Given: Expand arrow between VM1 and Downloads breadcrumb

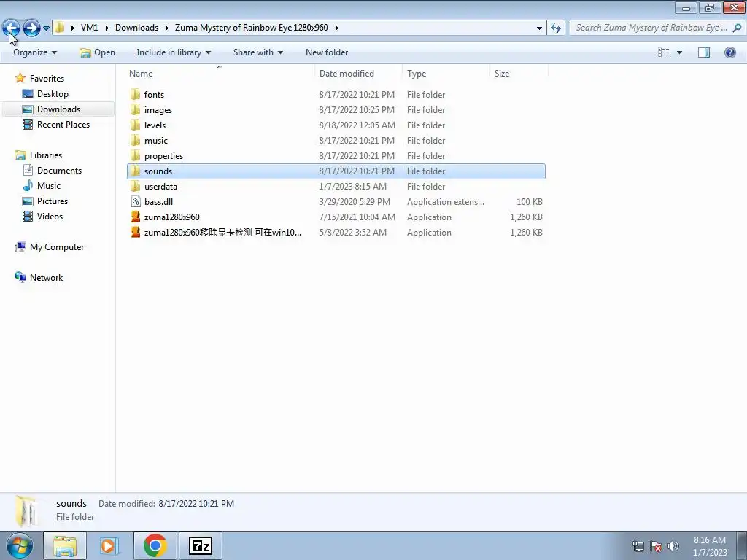Looking at the screenshot, I should (x=107, y=28).
